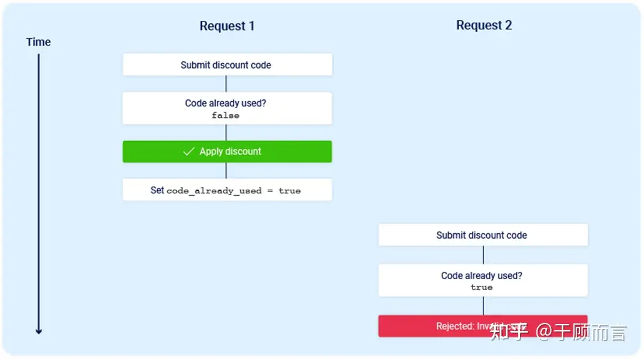Viewport: 644px width, 359px height.
Task: Click the Time label
Action: (x=39, y=42)
